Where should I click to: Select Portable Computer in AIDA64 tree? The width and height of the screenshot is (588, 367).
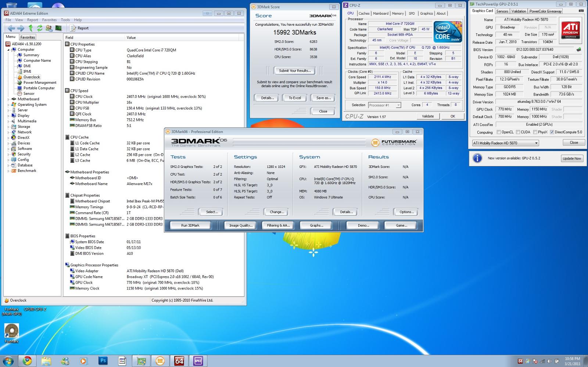click(x=39, y=88)
